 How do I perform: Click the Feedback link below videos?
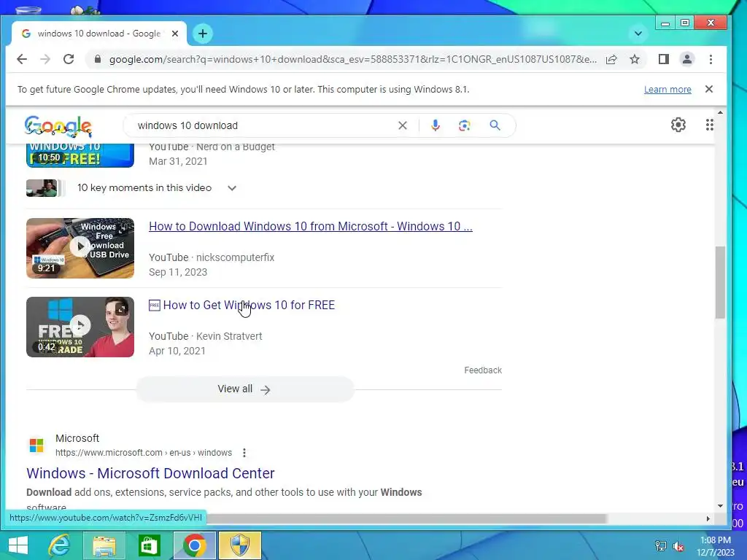click(x=483, y=370)
